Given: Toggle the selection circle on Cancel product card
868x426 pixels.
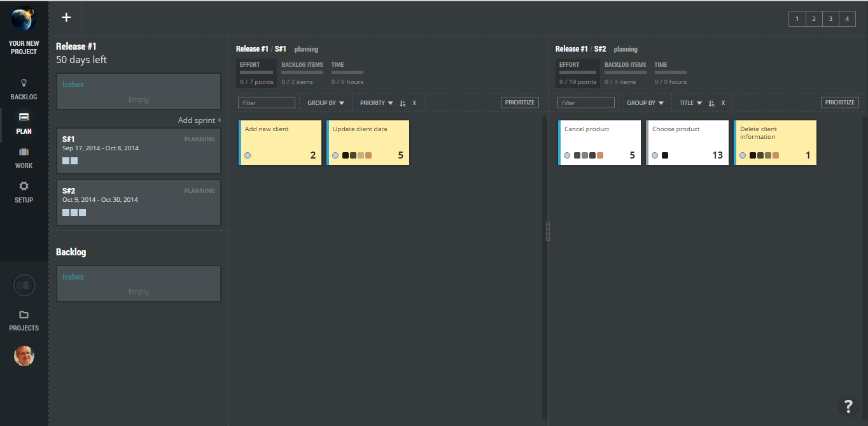Looking at the screenshot, I should (x=567, y=155).
